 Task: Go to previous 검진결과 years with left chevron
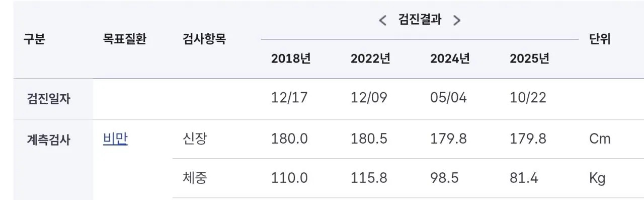[382, 21]
